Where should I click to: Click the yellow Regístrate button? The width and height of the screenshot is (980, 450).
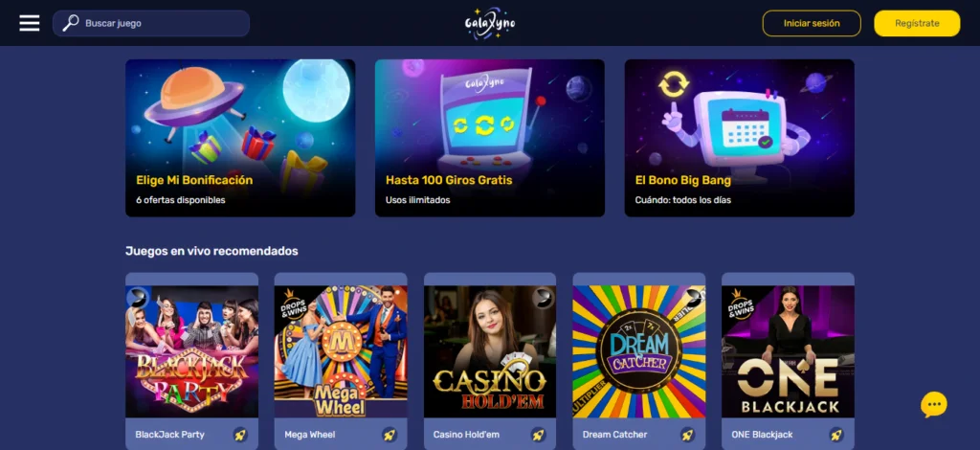917,23
